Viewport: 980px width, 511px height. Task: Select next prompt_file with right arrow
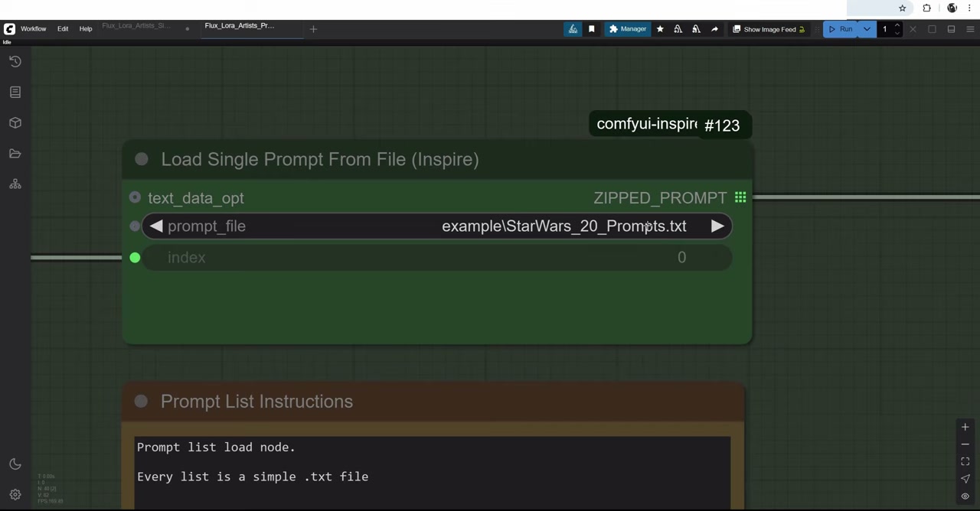717,226
